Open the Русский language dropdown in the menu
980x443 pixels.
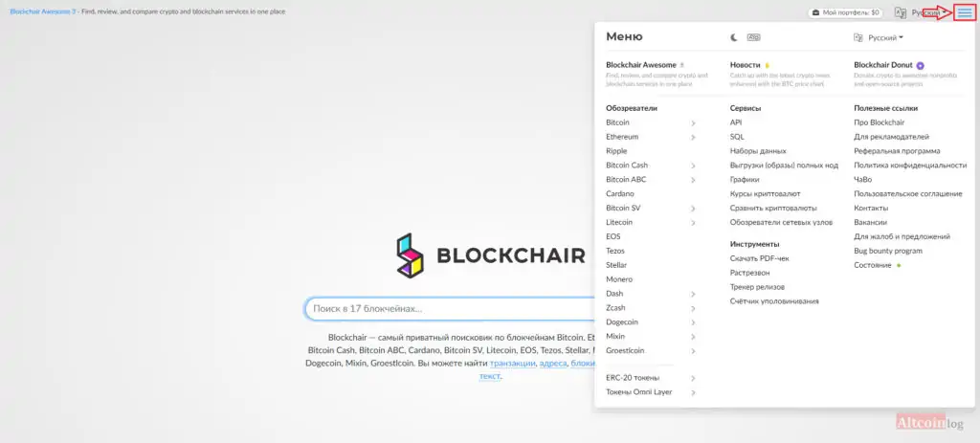[885, 38]
